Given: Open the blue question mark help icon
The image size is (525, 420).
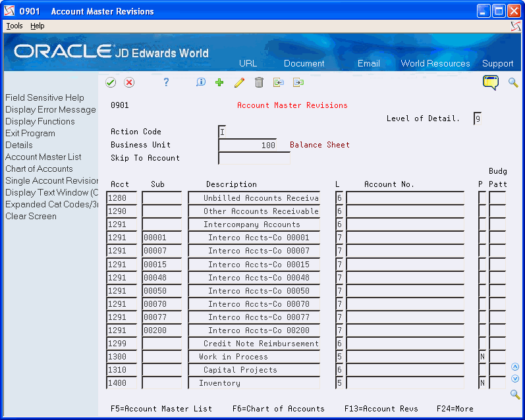Looking at the screenshot, I should coord(166,82).
